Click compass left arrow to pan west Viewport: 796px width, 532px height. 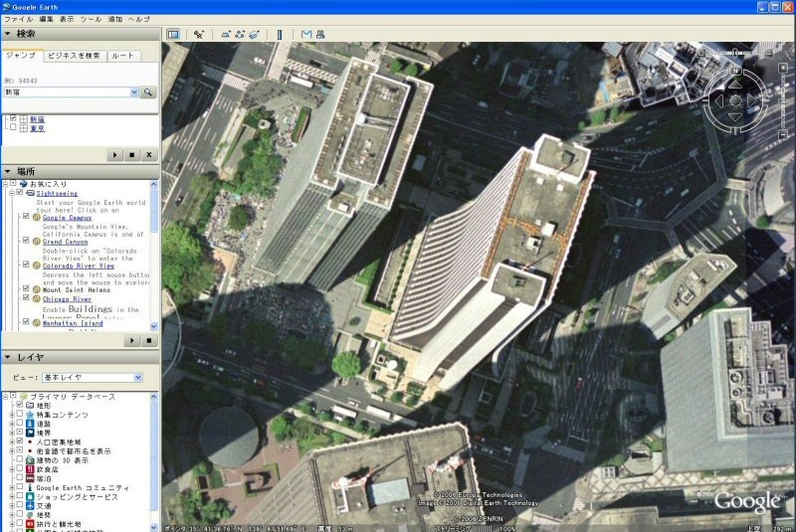click(718, 100)
